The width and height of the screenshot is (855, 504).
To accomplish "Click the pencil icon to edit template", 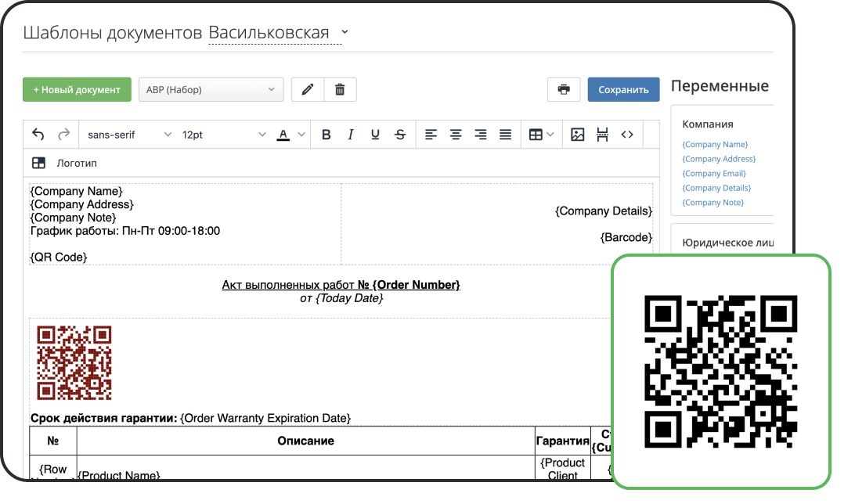I will pos(306,89).
